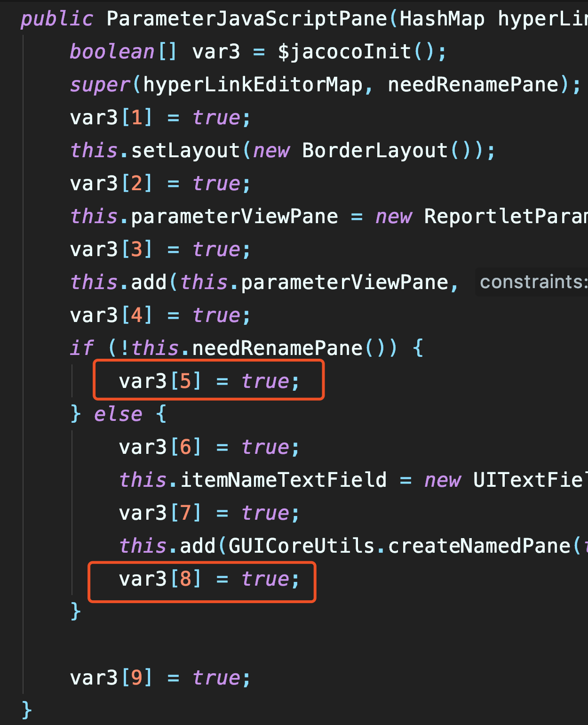Click the super(hyperLinkEditorMap call
Image resolution: width=588 pixels, height=725 pixels.
216,85
